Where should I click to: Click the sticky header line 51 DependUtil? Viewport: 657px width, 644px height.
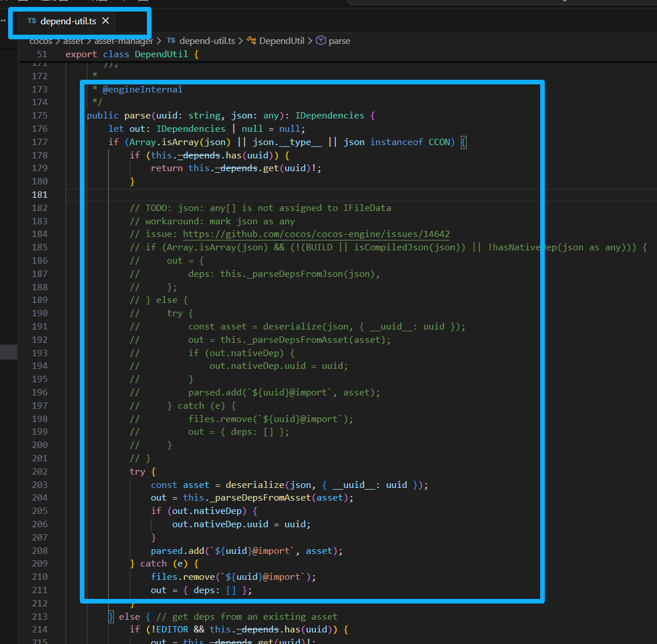[166, 54]
